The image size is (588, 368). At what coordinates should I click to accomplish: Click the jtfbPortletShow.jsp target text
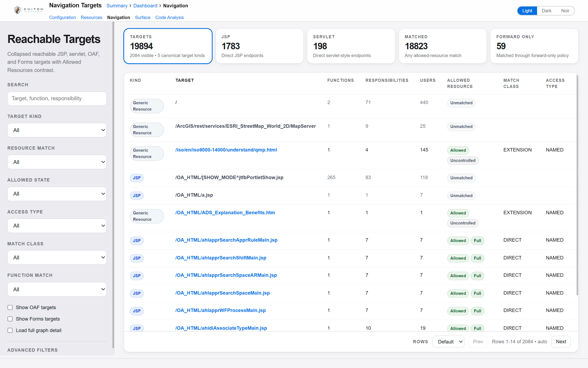229,177
